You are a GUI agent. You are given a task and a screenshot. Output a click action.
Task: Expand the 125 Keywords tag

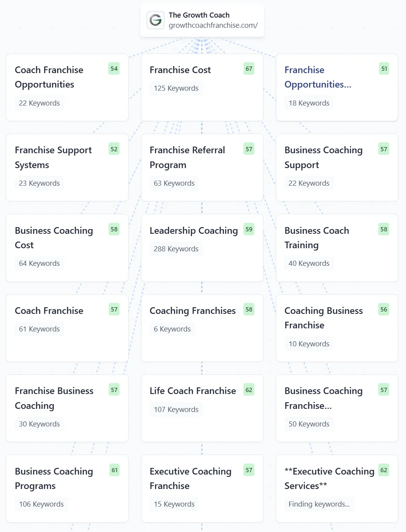pos(176,88)
